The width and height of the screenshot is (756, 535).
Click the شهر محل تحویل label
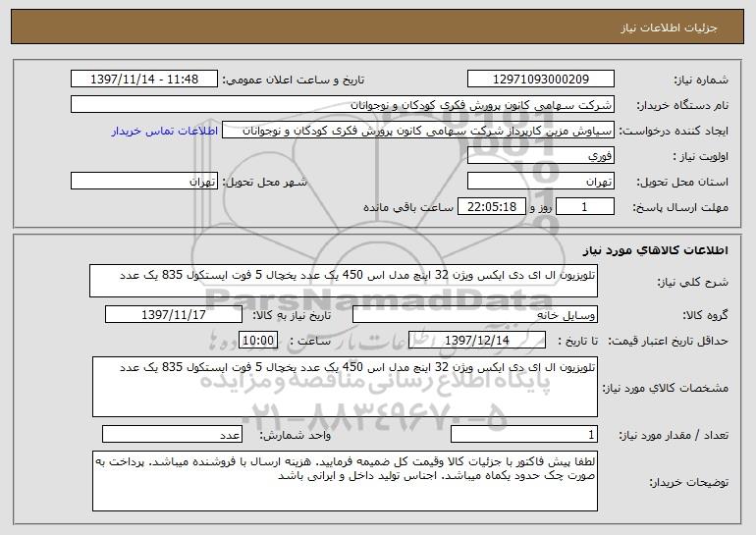pos(264,183)
